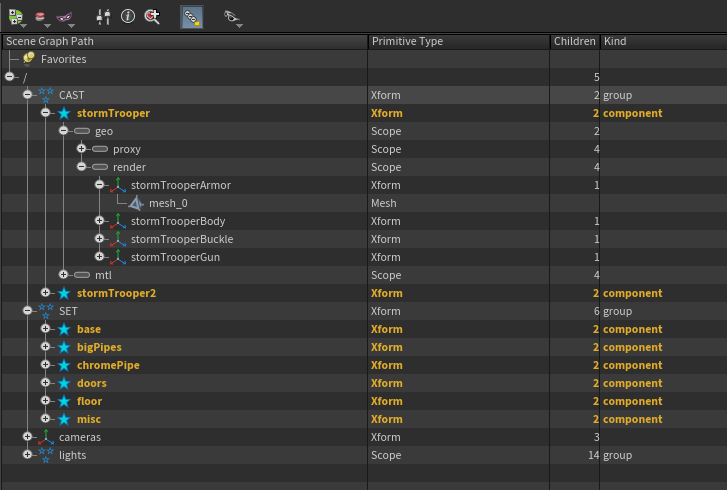The image size is (727, 490).
Task: Click the blue star icon beside stormTrooper
Action: 64,113
